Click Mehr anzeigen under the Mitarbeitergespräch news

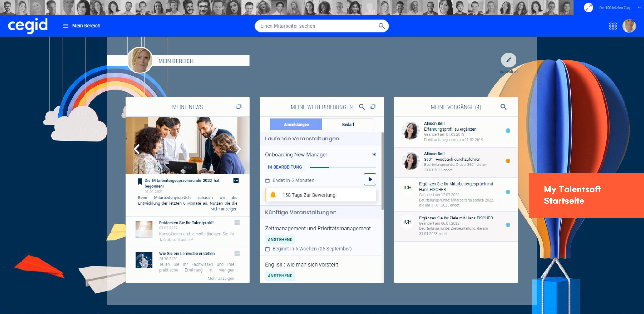click(224, 209)
